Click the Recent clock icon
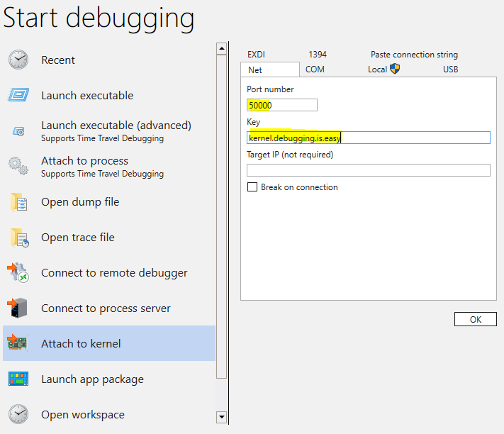Viewport: 504px width, 434px height. [x=18, y=60]
